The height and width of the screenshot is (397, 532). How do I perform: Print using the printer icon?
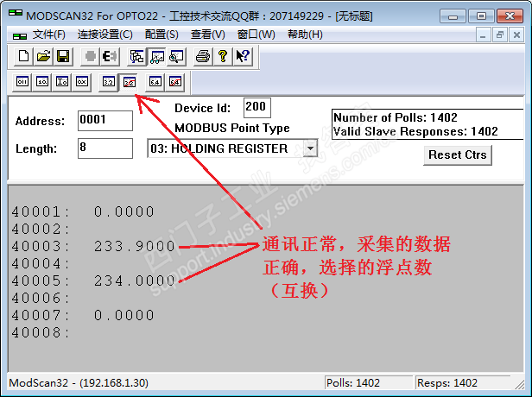[203, 56]
